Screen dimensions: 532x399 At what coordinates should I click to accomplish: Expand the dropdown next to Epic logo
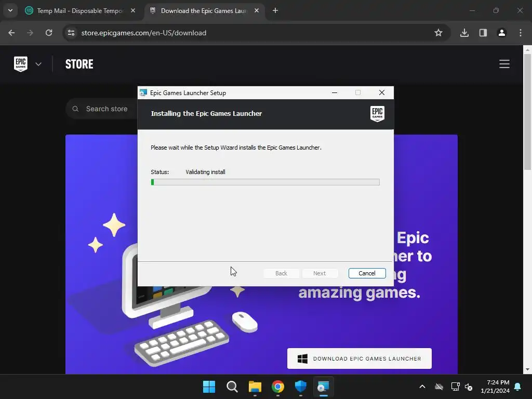38,64
